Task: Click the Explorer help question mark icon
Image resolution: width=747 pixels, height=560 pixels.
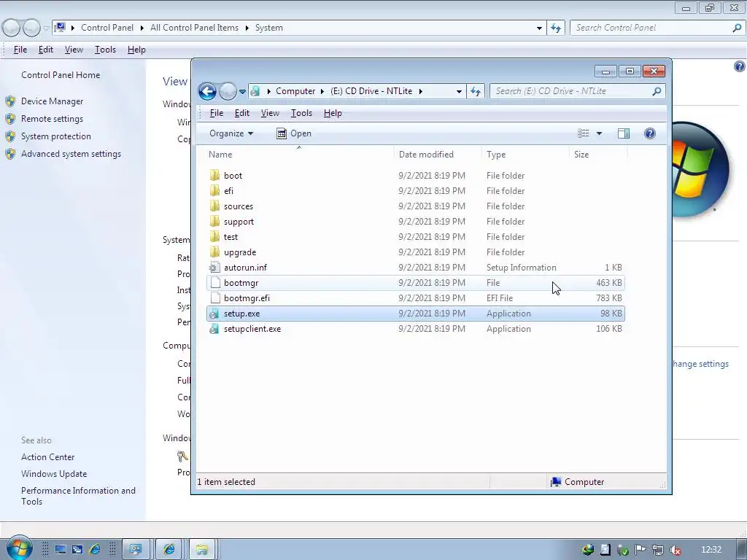Action: coord(650,133)
